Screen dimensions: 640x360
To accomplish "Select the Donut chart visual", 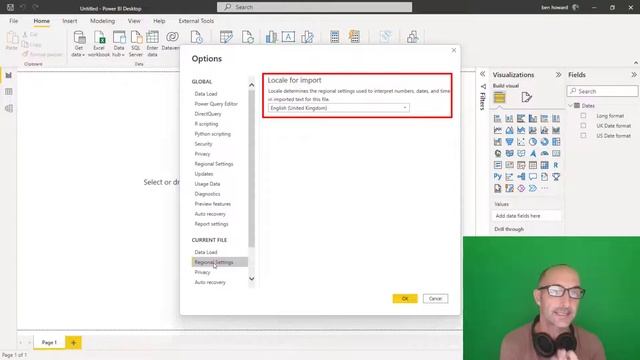I will click(x=544, y=142).
